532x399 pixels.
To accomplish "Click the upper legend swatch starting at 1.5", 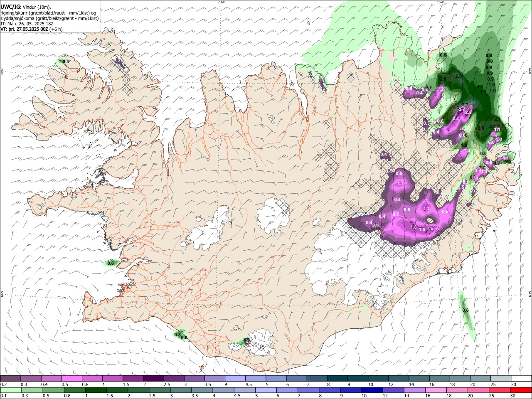I will click(x=133, y=379).
